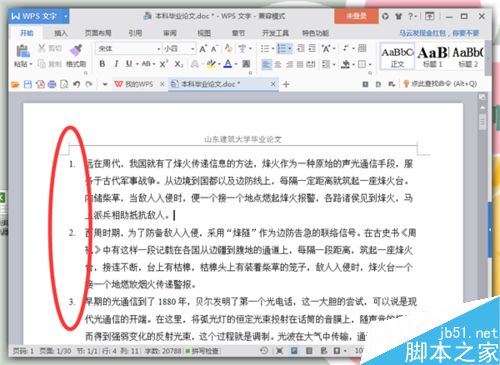Switch to the 开始 ribbon tab
This screenshot has width=500, height=365.
click(27, 33)
